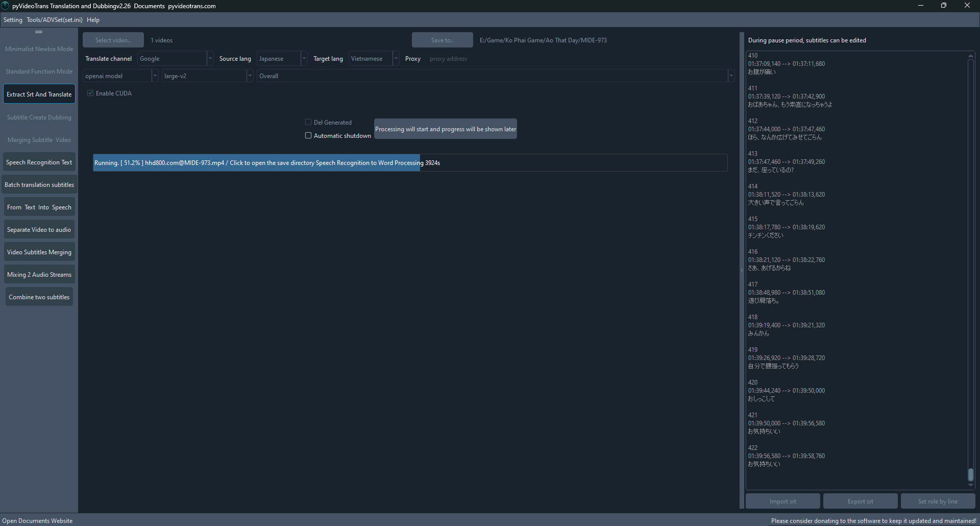Screen dimensions: 980x526
Task: Open the Video Subtitles Merging tool
Action: tap(39, 252)
